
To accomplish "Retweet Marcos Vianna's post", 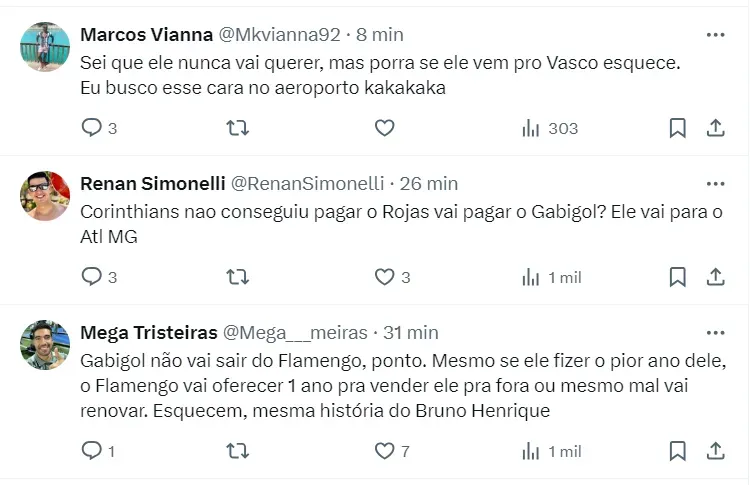I will pos(238,128).
